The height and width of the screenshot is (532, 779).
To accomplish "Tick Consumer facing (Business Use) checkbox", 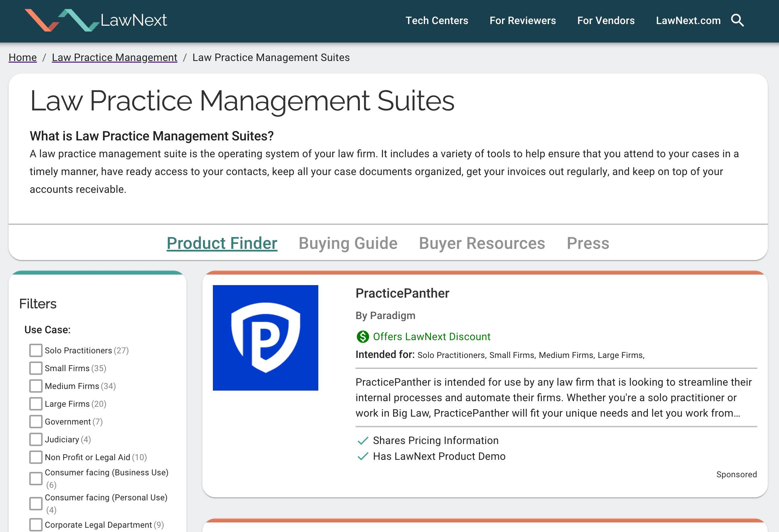I will click(36, 478).
